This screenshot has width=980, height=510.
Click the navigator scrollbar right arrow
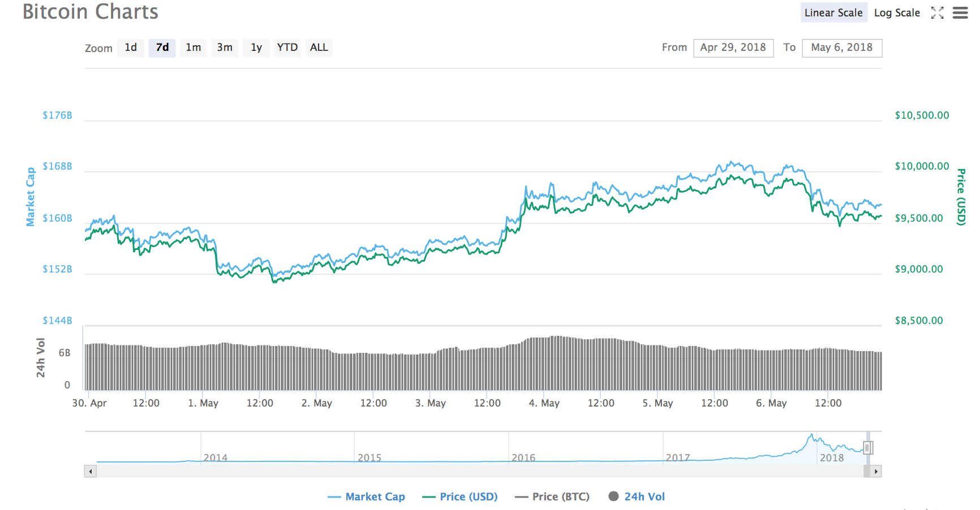tap(876, 471)
